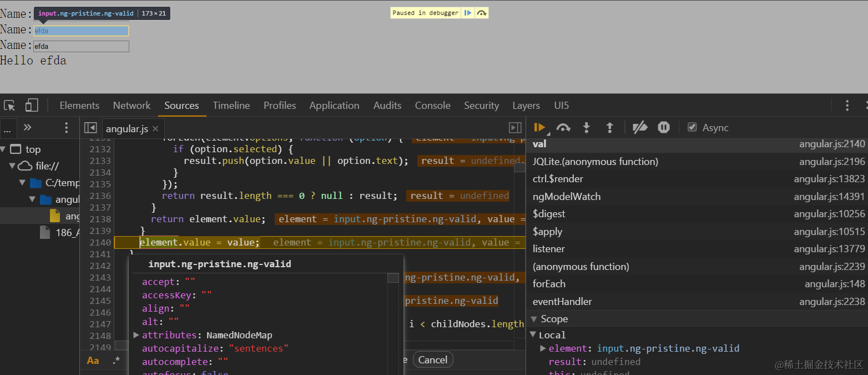Select val call stack frame
This screenshot has height=375, width=868.
coord(697,144)
